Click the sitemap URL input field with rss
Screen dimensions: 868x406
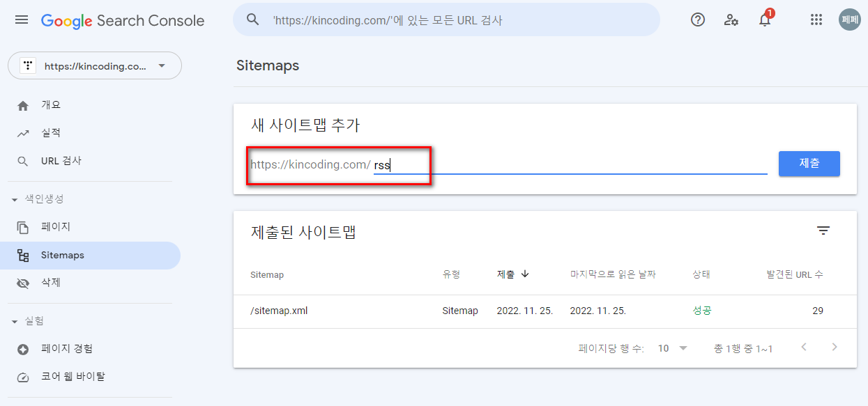click(570, 165)
